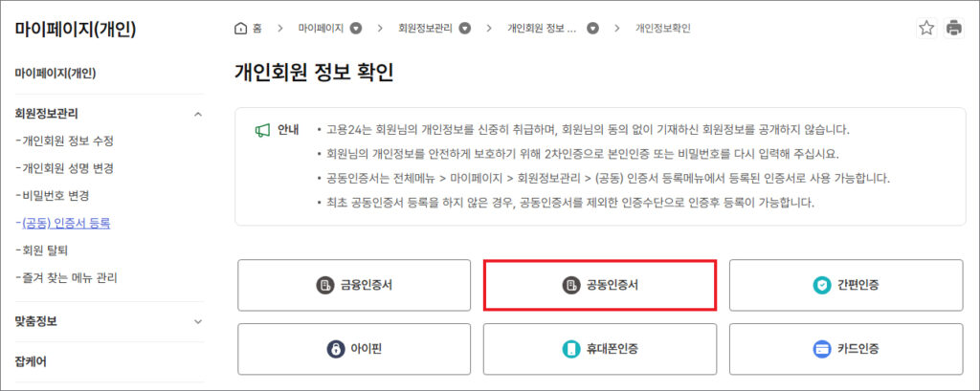Click the 휴대폰인증 phone icon
Viewport: 980px width, 391px height.
[570, 349]
